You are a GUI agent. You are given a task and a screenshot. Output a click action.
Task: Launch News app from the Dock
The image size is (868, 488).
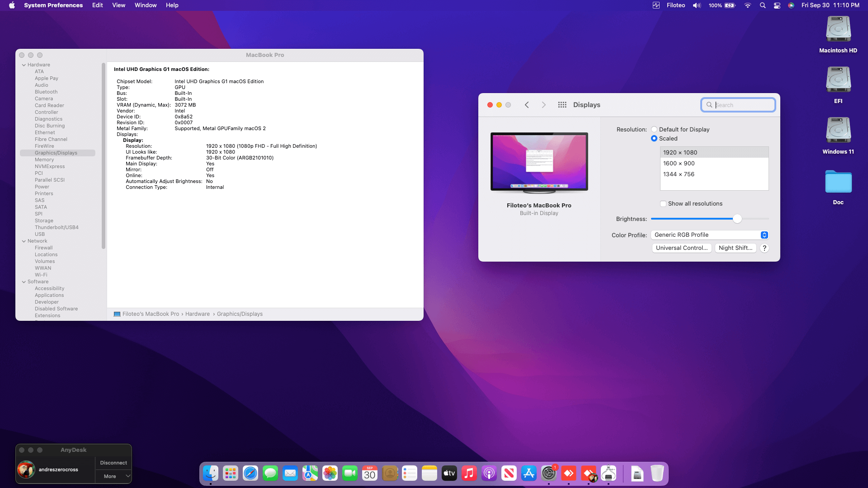(509, 473)
